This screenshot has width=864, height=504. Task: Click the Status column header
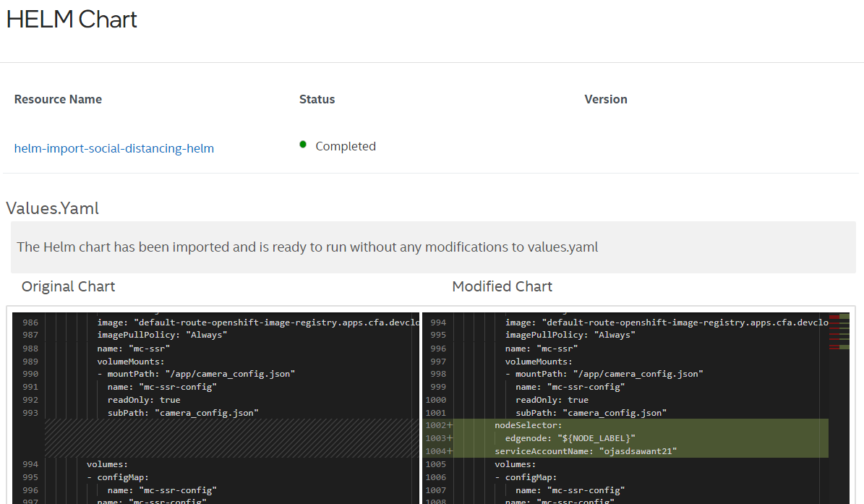(x=317, y=100)
